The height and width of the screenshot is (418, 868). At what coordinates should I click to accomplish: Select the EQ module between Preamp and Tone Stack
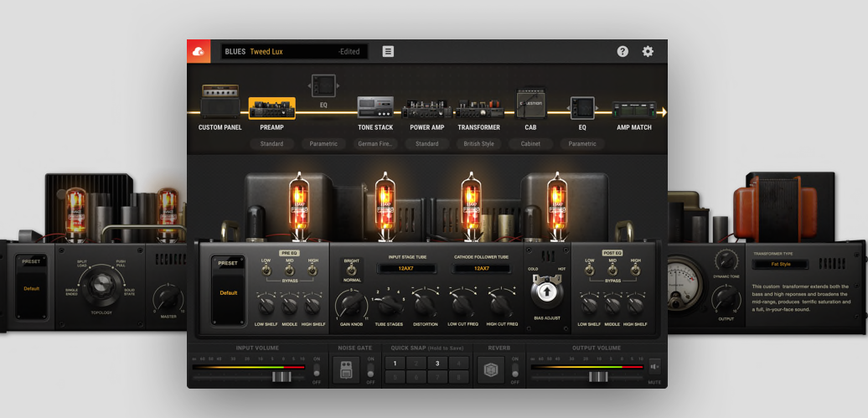coord(323,85)
